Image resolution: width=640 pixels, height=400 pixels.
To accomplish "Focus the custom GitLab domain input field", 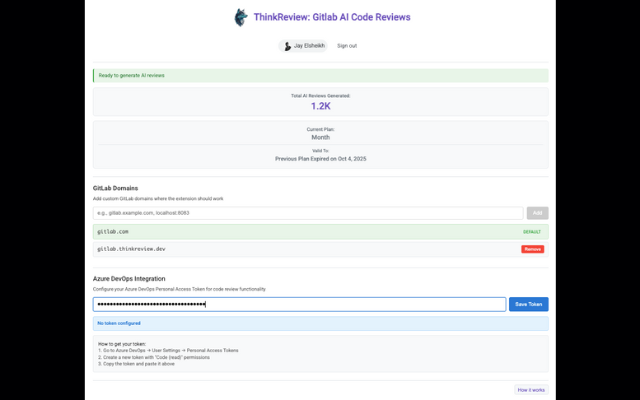I will [x=308, y=213].
